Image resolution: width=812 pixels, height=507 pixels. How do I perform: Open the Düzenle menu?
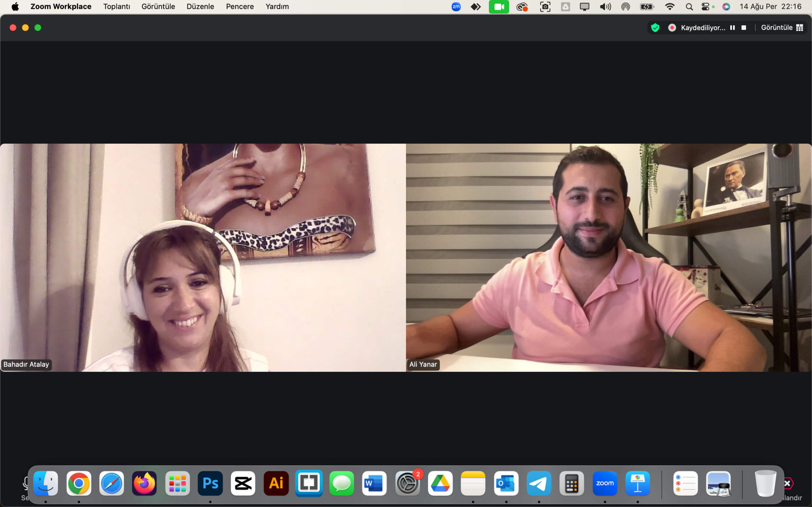point(200,6)
